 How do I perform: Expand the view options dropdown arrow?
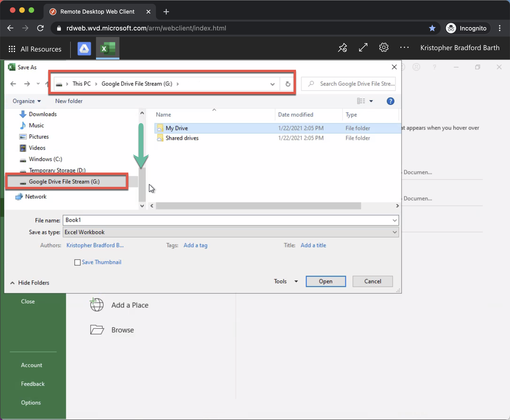[371, 101]
